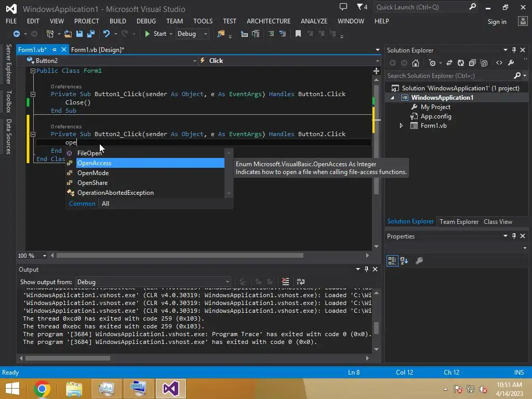Click the Save All icon
This screenshot has width=532, height=399.
[x=91, y=34]
